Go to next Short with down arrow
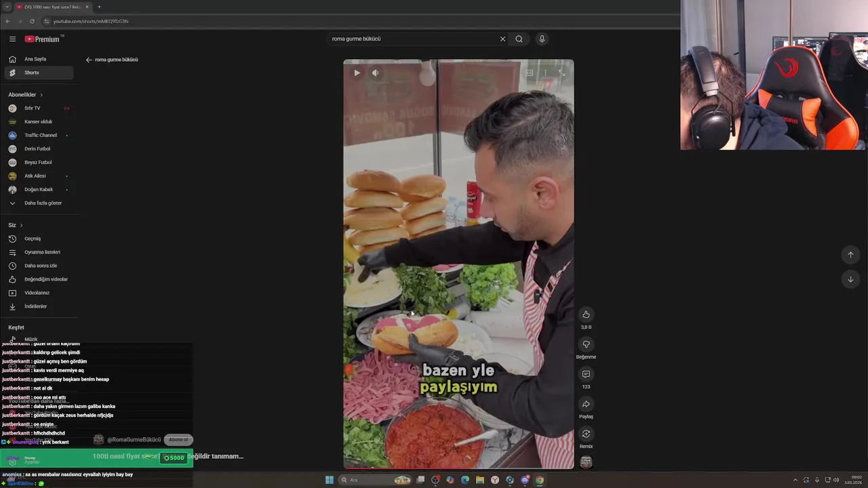Image resolution: width=868 pixels, height=488 pixels. (850, 279)
